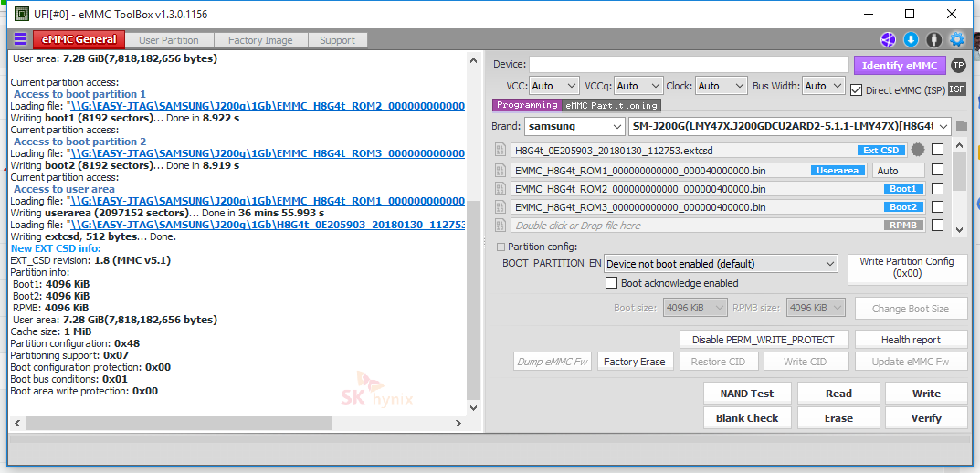
Task: Open the Boot size 4096 KiB dropdown
Action: pyautogui.click(x=696, y=308)
